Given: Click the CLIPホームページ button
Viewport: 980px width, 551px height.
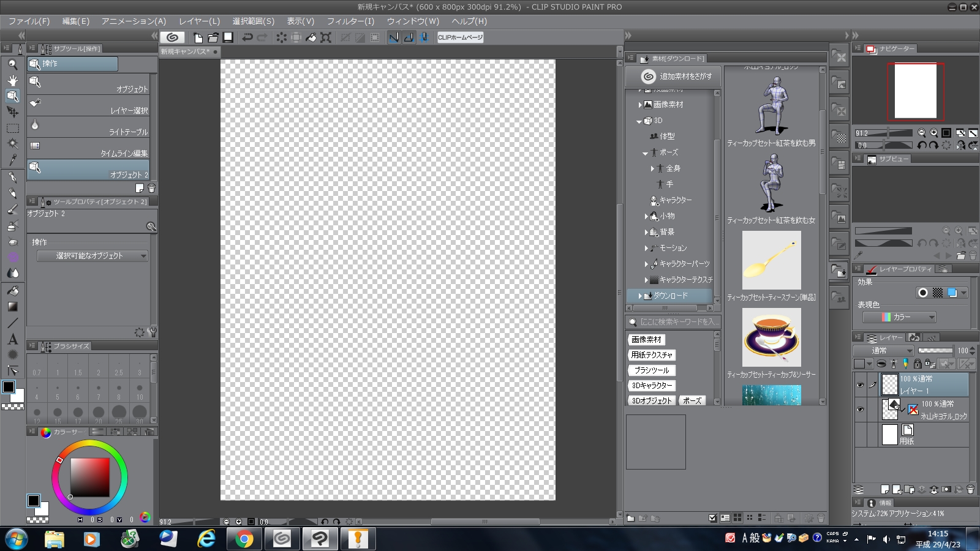Looking at the screenshot, I should click(460, 37).
